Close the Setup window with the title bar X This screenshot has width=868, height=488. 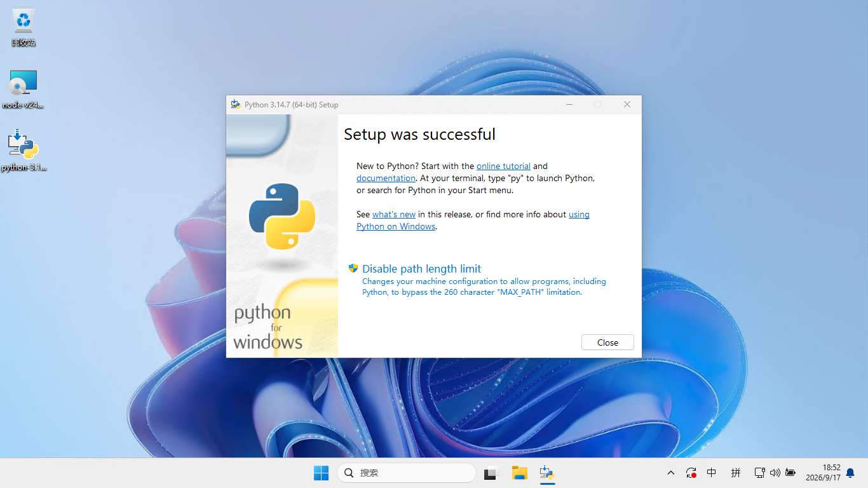coord(627,105)
